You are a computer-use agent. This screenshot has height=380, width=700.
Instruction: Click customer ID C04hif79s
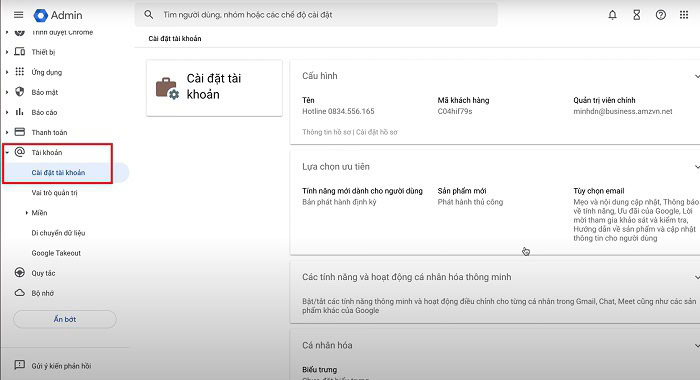pos(455,111)
